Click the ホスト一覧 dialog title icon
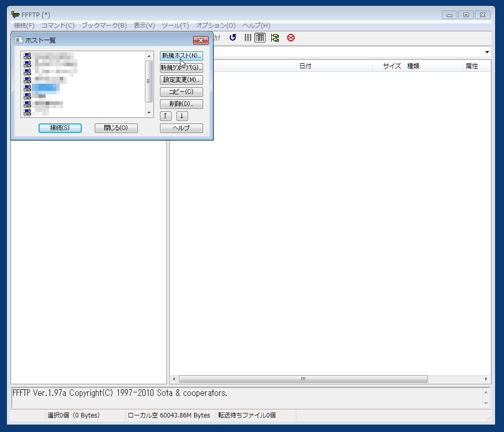The image size is (504, 432). [19, 40]
